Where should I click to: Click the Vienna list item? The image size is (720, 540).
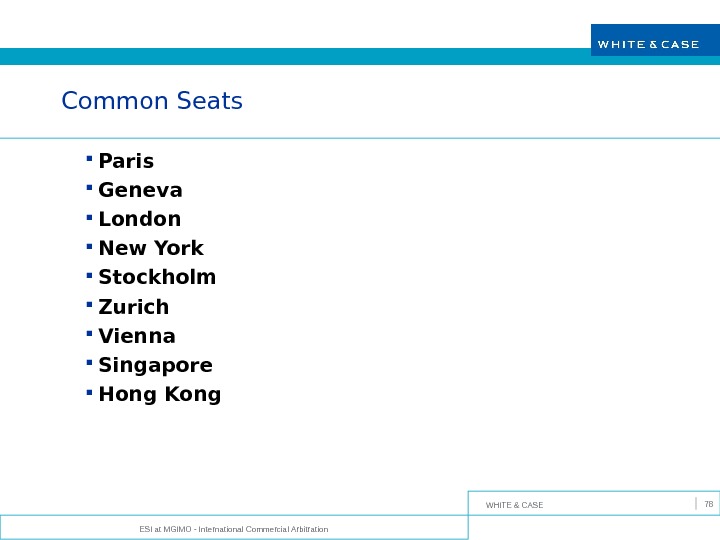(137, 336)
